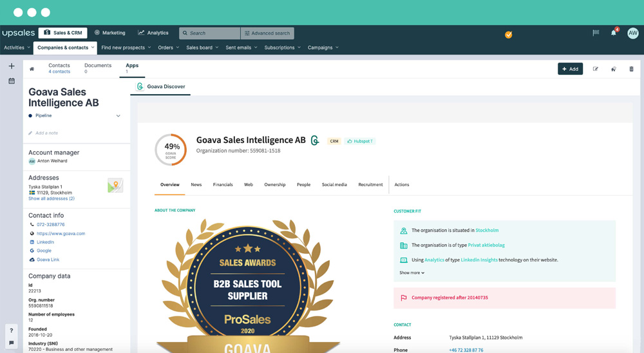
Task: Select the Web tab
Action: (x=249, y=185)
